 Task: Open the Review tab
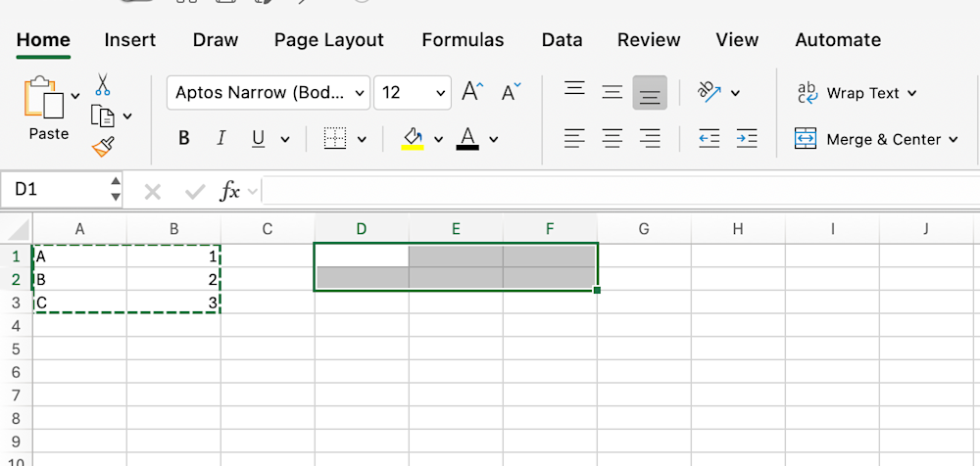pyautogui.click(x=649, y=40)
